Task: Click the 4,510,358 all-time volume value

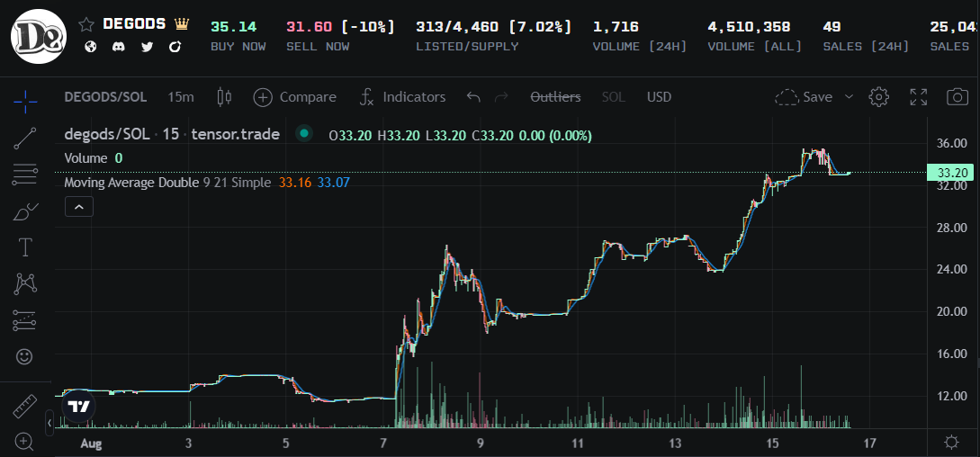Action: (749, 27)
